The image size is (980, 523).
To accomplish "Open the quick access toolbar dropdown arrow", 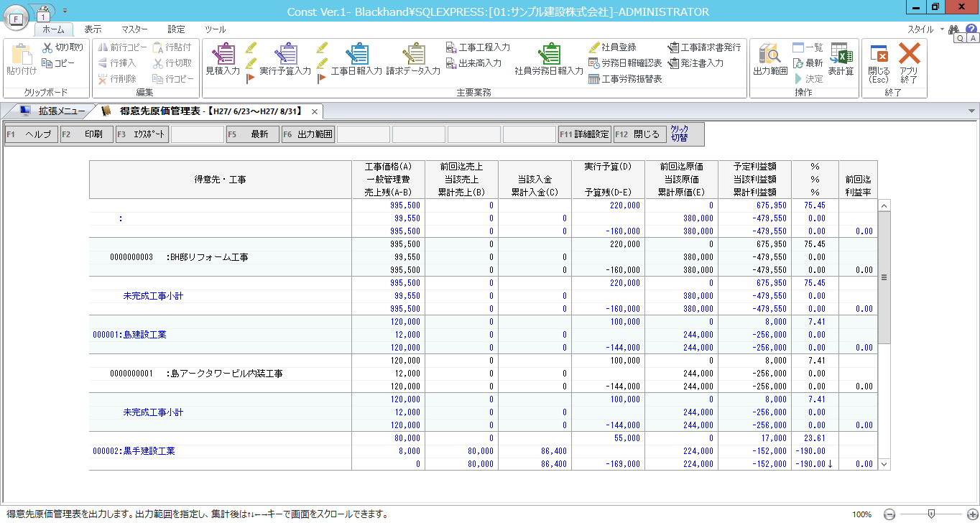I will click(65, 11).
